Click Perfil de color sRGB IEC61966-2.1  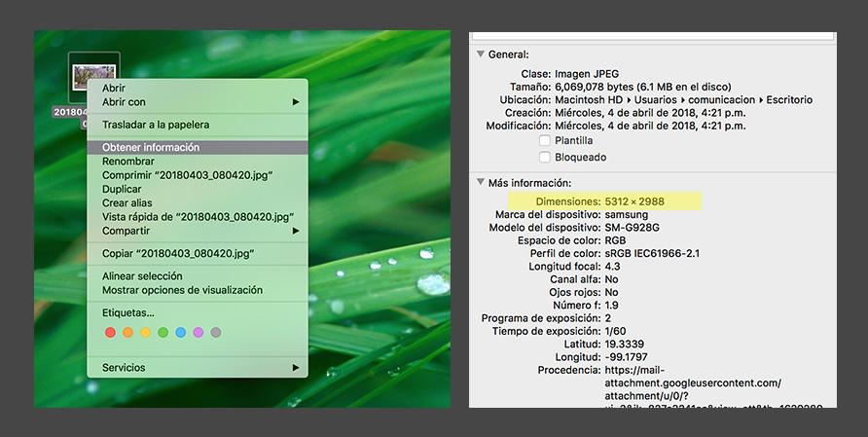click(652, 254)
